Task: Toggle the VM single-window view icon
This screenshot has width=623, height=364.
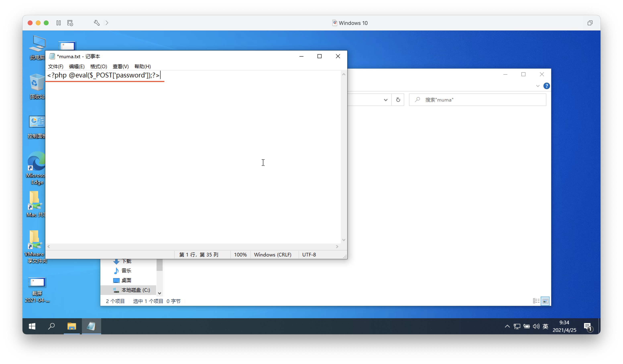Action: point(590,23)
